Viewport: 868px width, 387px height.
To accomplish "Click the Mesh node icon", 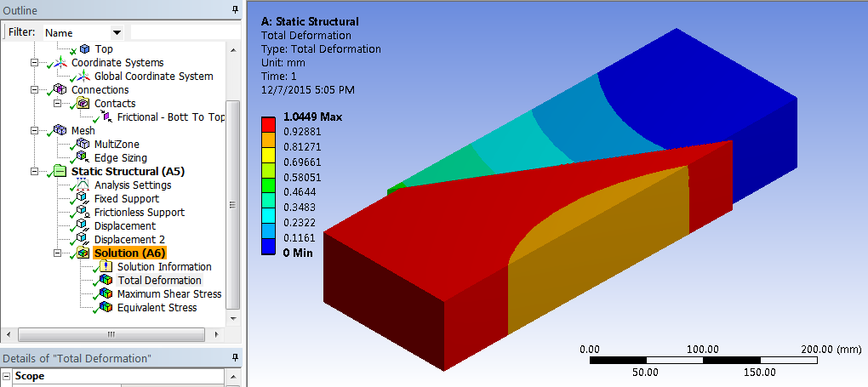I will point(61,131).
